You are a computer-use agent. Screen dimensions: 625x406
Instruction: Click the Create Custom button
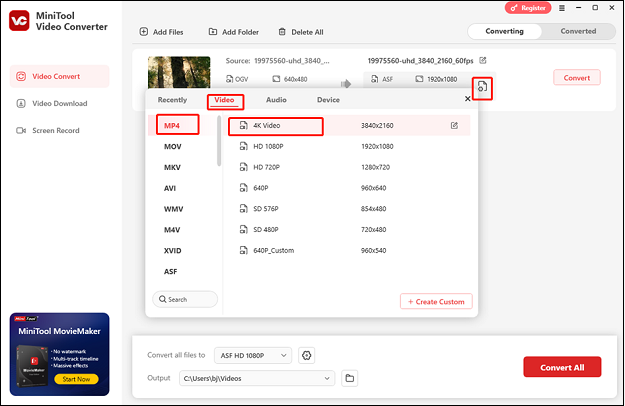tap(436, 302)
